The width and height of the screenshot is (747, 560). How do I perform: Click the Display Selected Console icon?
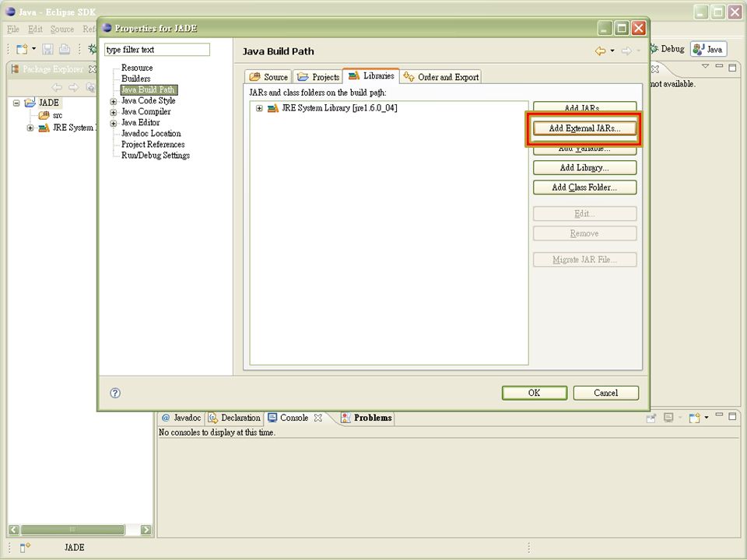pyautogui.click(x=669, y=418)
